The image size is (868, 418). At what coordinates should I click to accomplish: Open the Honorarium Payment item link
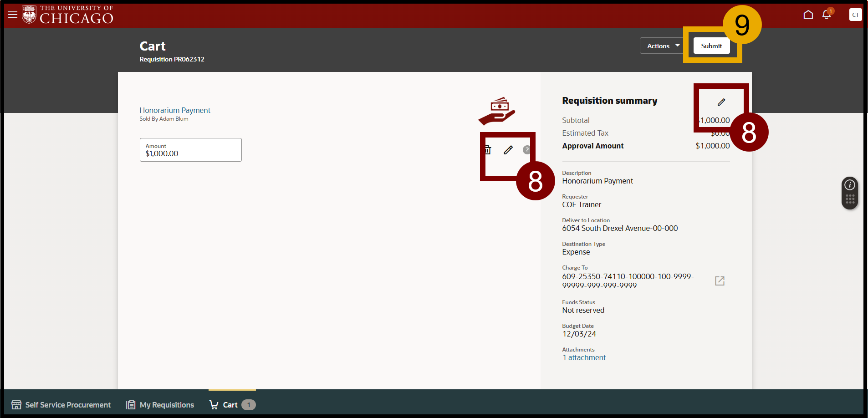175,110
